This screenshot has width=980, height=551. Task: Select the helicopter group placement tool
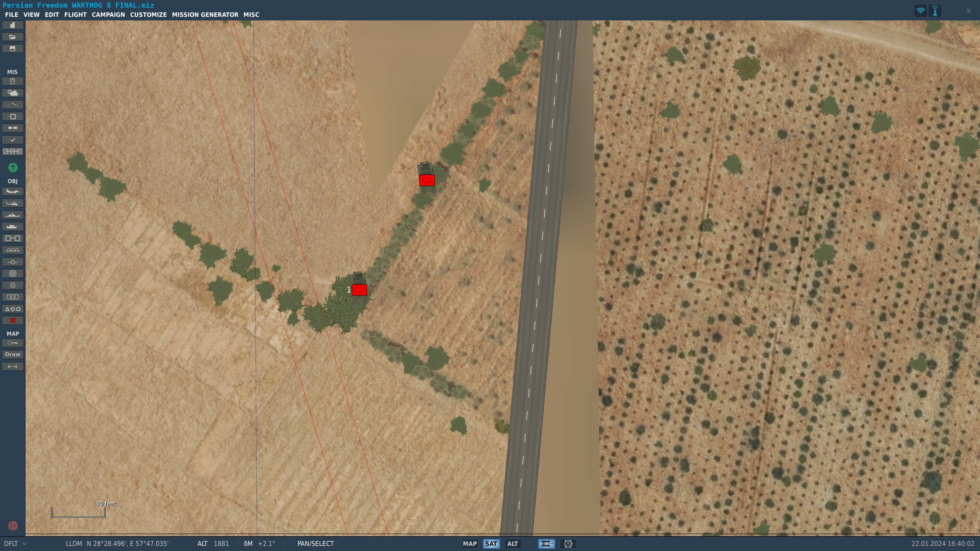tap(13, 203)
